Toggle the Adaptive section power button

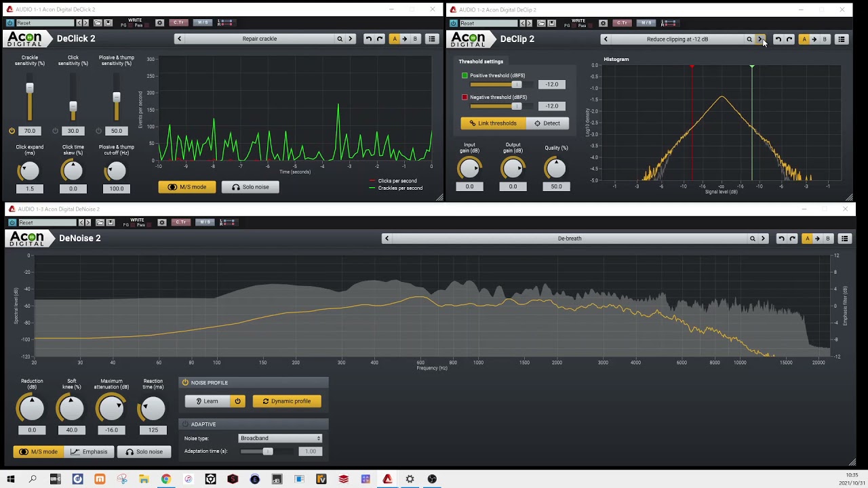point(185,424)
